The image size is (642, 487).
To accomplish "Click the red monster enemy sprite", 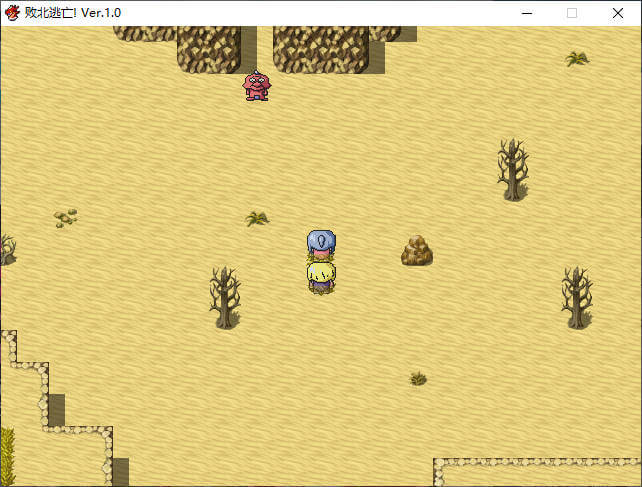I will 256,86.
